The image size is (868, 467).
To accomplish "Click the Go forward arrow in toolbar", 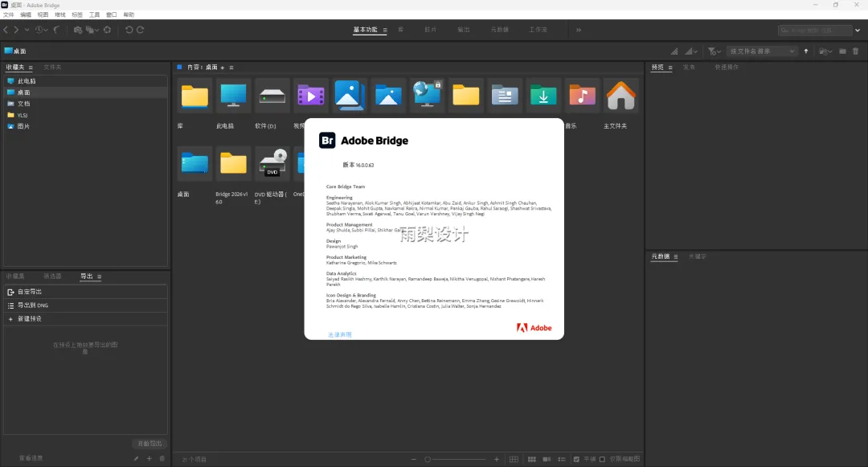I will (16, 30).
